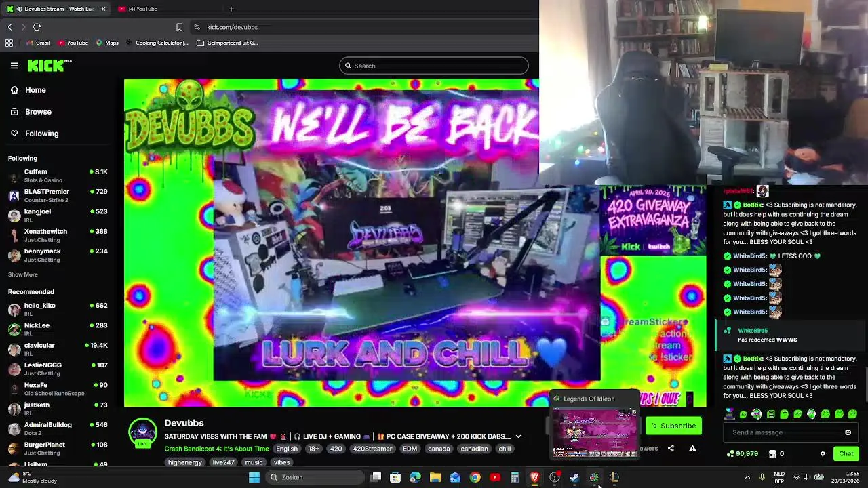The image size is (868, 488).
Task: Expand Show more under Following
Action: click(x=22, y=274)
